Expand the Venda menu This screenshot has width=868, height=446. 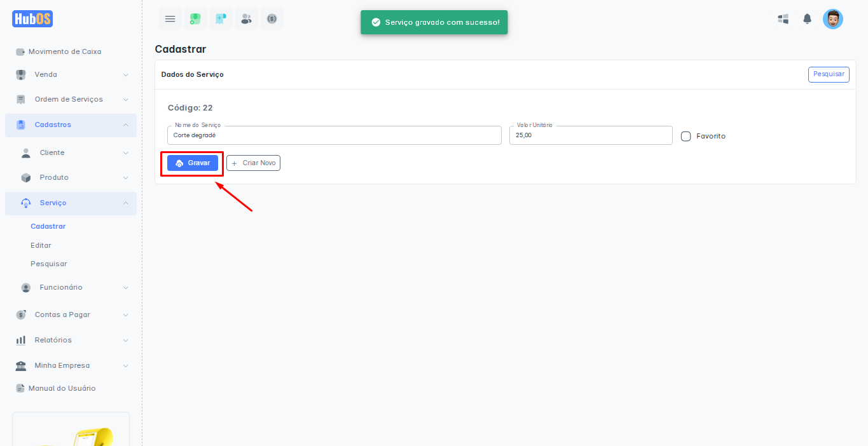tap(71, 74)
